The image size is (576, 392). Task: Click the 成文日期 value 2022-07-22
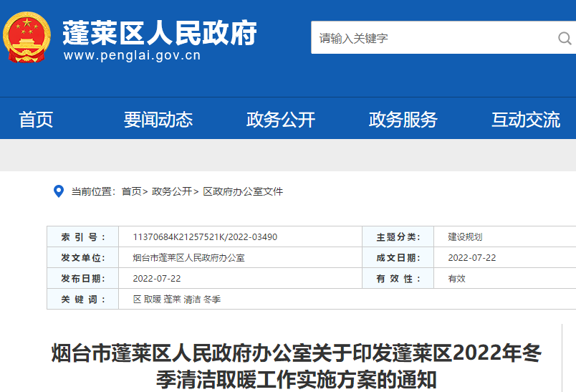coord(472,258)
